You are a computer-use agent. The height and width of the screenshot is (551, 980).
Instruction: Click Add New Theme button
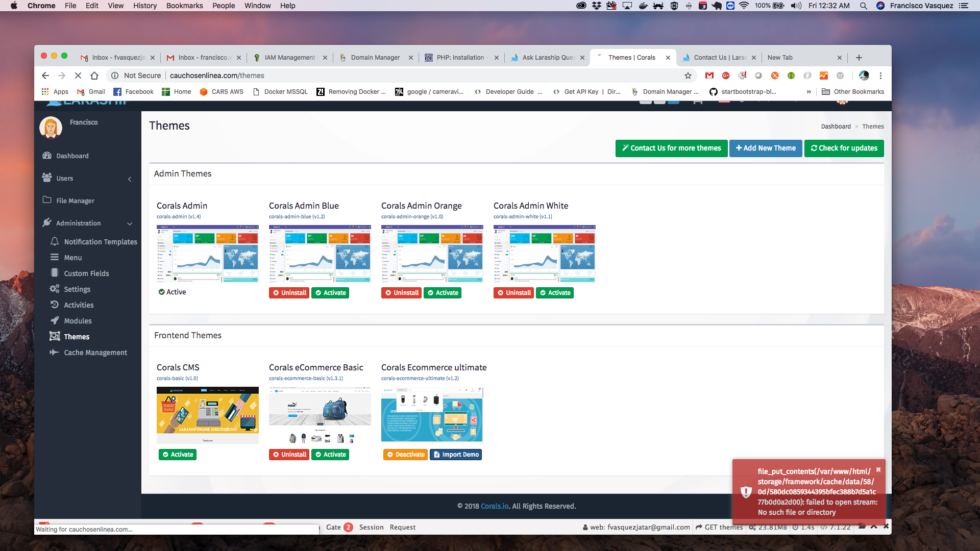click(766, 148)
